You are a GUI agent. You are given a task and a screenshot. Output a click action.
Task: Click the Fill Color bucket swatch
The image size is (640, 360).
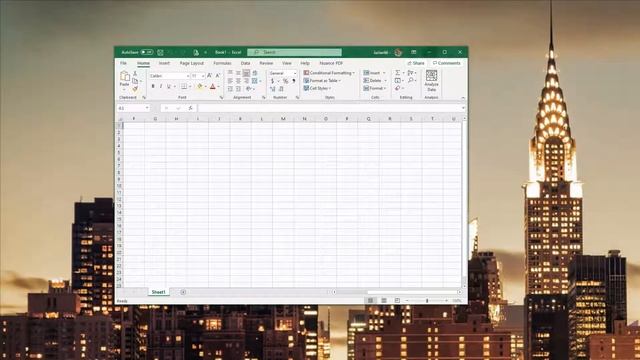200,87
